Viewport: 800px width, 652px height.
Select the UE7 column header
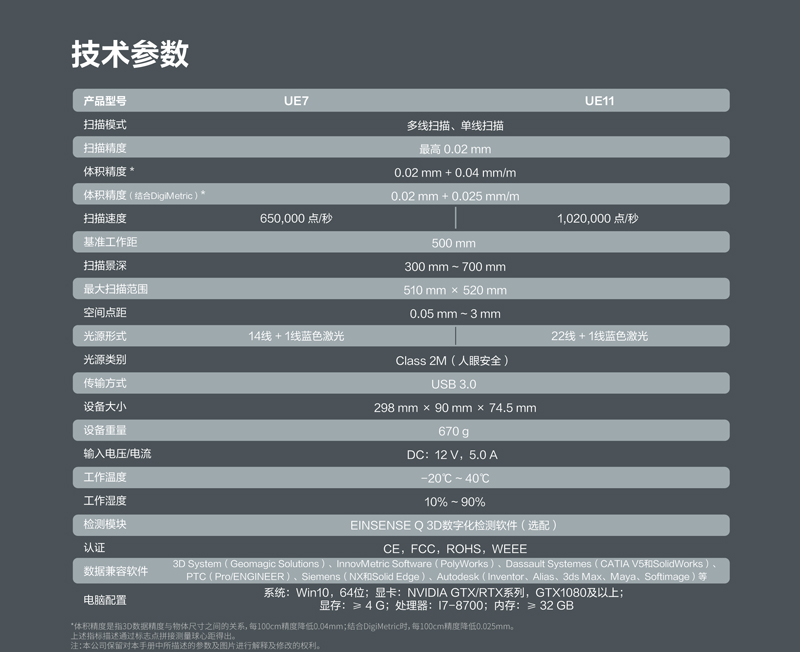tap(297, 101)
